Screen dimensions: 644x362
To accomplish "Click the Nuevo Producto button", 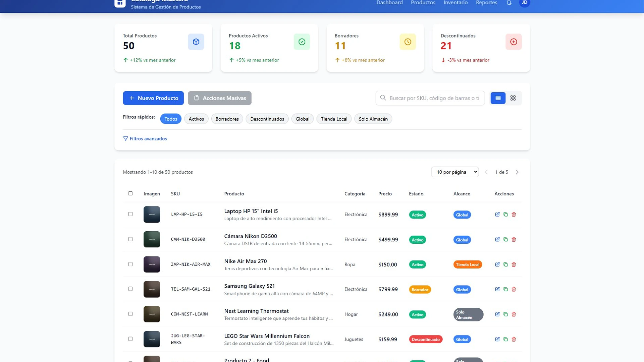I will [x=153, y=98].
